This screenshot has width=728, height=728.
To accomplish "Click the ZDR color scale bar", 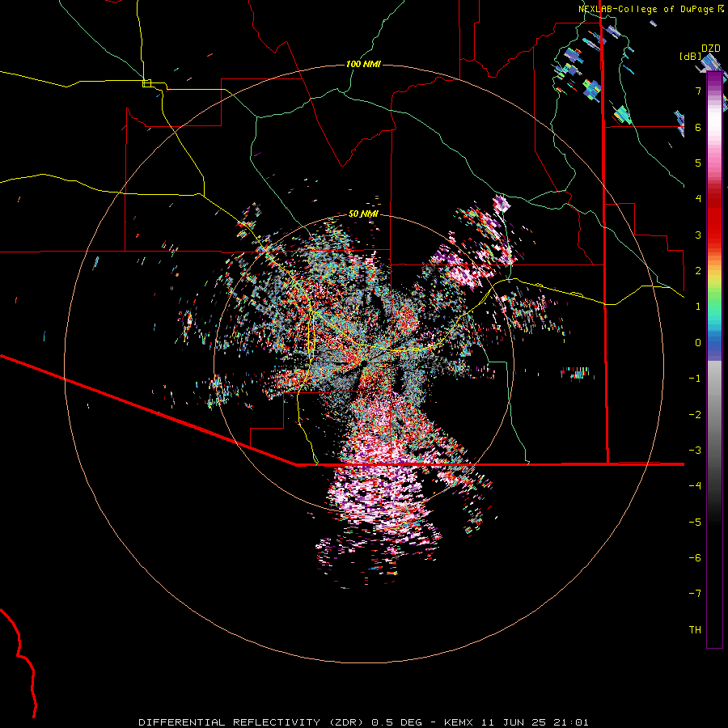I will pos(714,360).
